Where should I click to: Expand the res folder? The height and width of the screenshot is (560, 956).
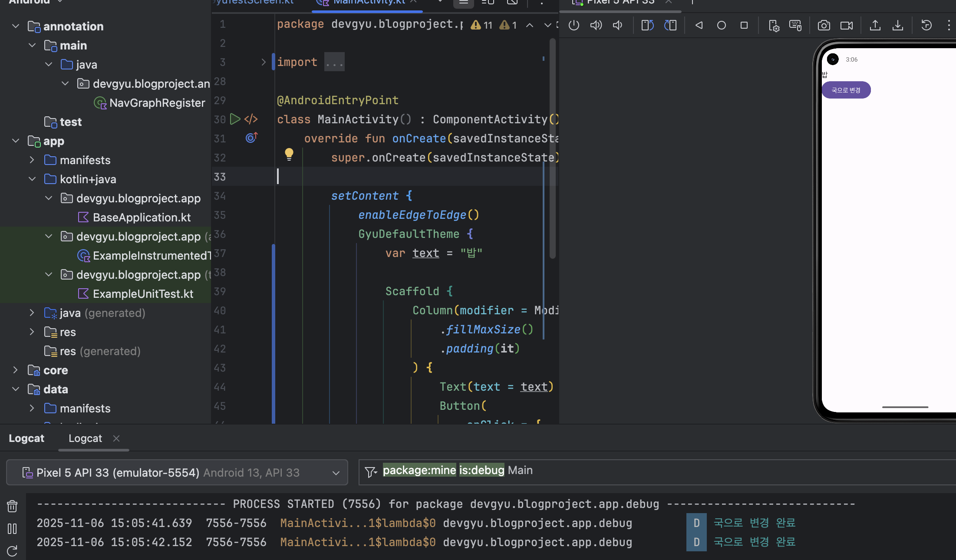[32, 332]
